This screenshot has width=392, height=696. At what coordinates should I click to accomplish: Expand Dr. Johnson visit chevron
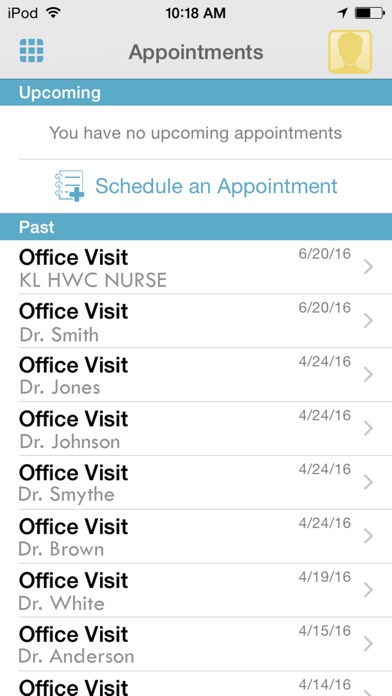click(x=368, y=429)
